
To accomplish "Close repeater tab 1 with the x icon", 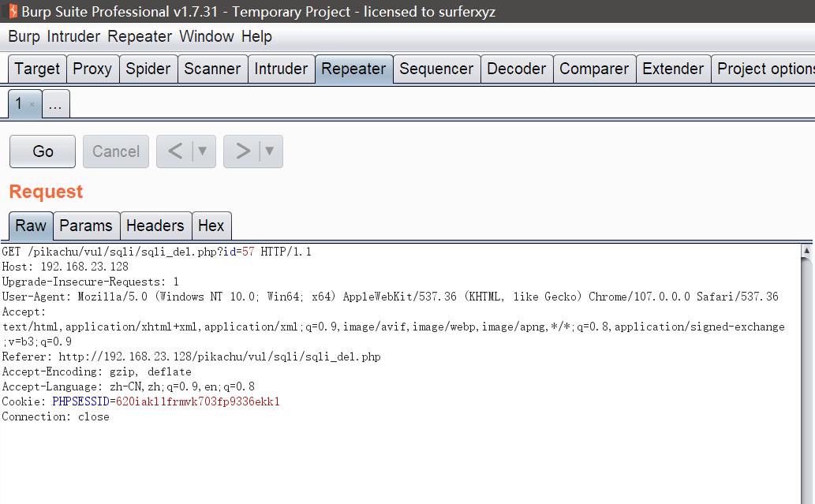I will (x=32, y=105).
